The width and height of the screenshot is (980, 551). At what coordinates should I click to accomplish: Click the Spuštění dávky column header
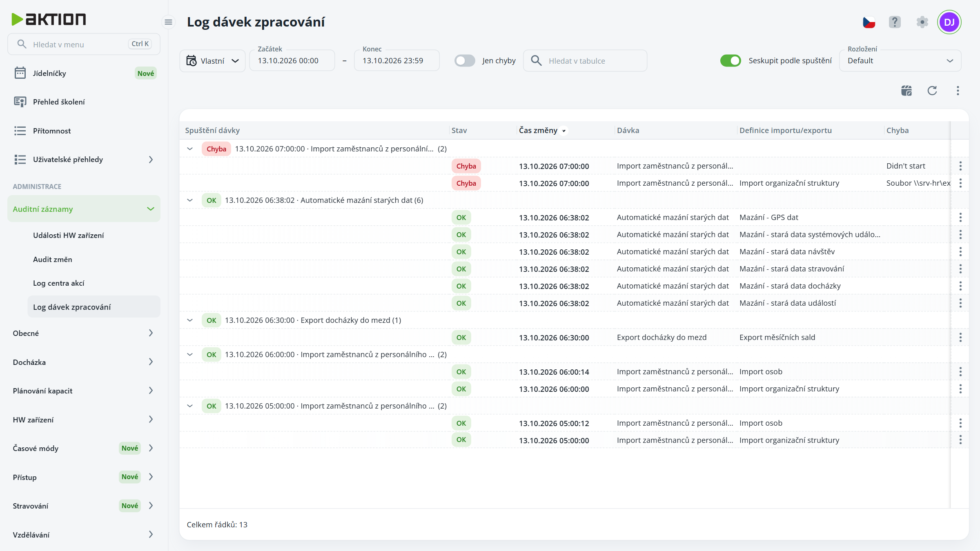212,131
